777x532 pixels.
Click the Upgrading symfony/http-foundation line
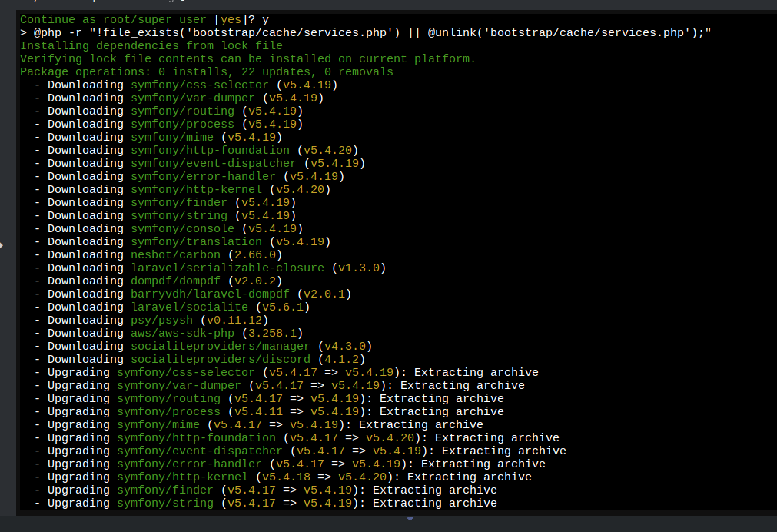pyautogui.click(x=297, y=437)
